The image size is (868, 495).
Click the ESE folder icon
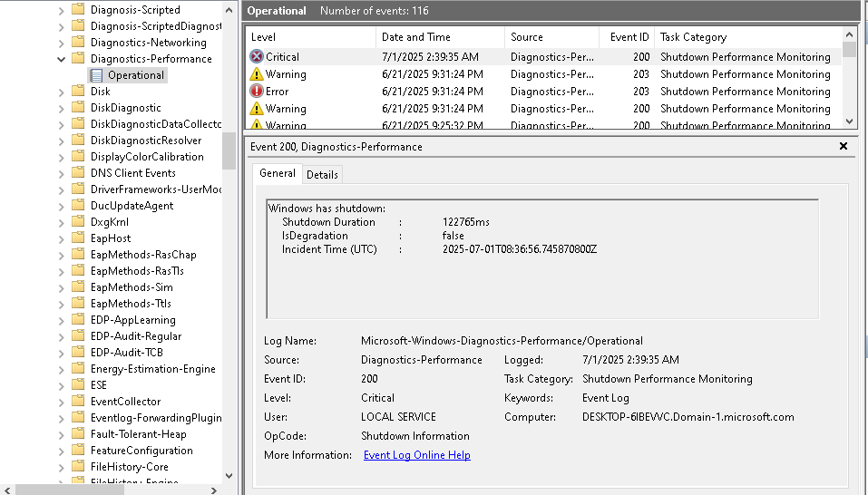click(78, 385)
